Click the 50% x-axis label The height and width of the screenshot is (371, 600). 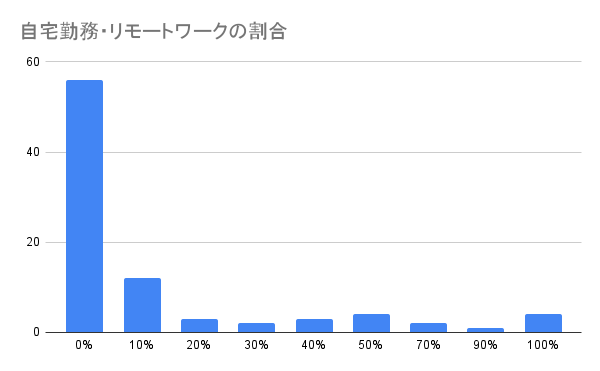370,345
